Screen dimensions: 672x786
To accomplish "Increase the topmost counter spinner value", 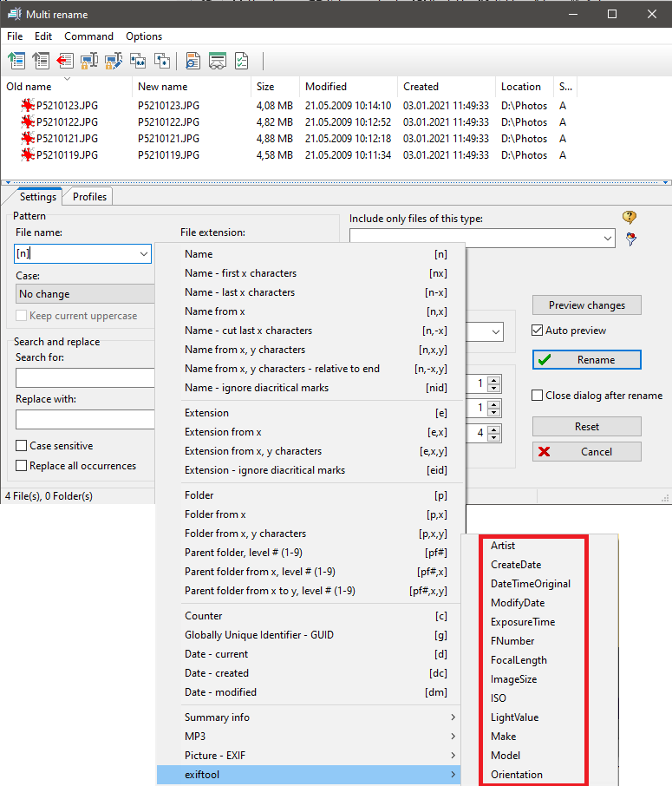I will point(494,379).
